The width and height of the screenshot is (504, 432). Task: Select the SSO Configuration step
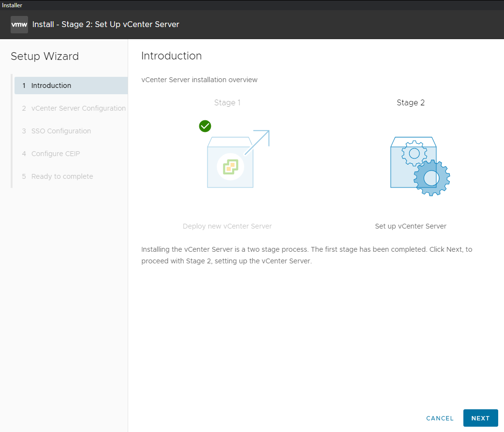[x=61, y=131]
